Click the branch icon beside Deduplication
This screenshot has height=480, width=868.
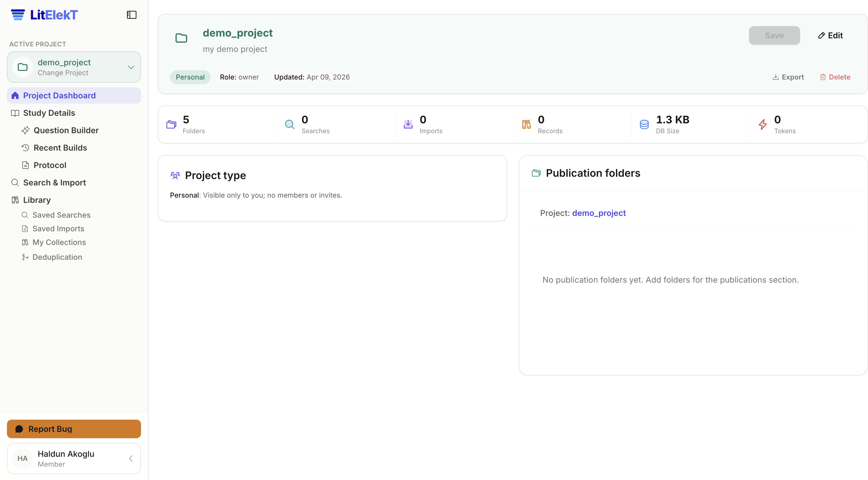click(25, 257)
